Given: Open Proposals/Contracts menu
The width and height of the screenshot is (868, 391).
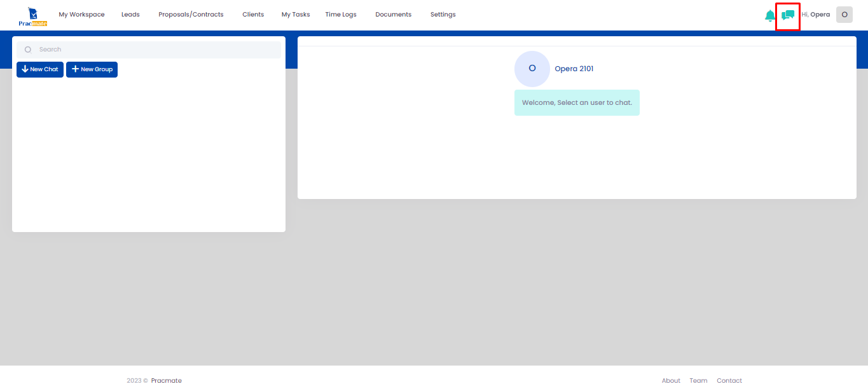Looking at the screenshot, I should [x=191, y=15].
